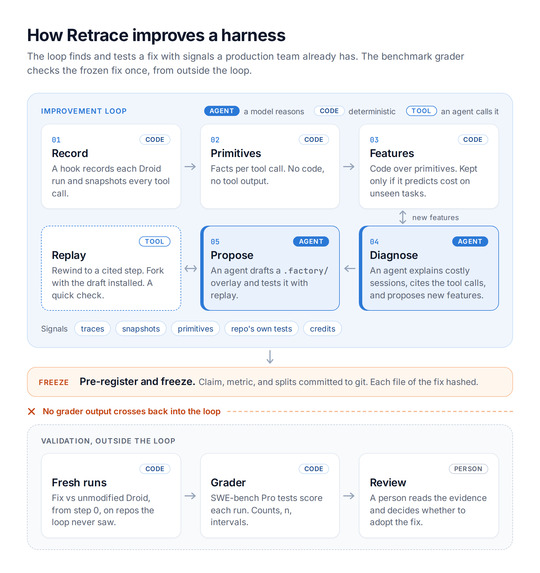Select the "repo's own tests" signal chip
The width and height of the screenshot is (540, 573).
pyautogui.click(x=262, y=329)
